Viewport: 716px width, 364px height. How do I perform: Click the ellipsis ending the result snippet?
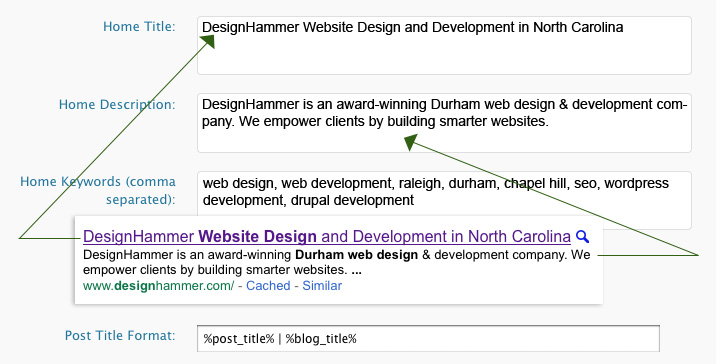point(357,270)
